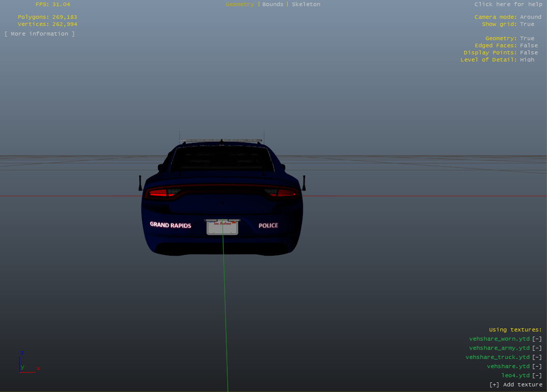Select the Geometry tab at top
This screenshot has height=392, width=547.
tap(239, 5)
